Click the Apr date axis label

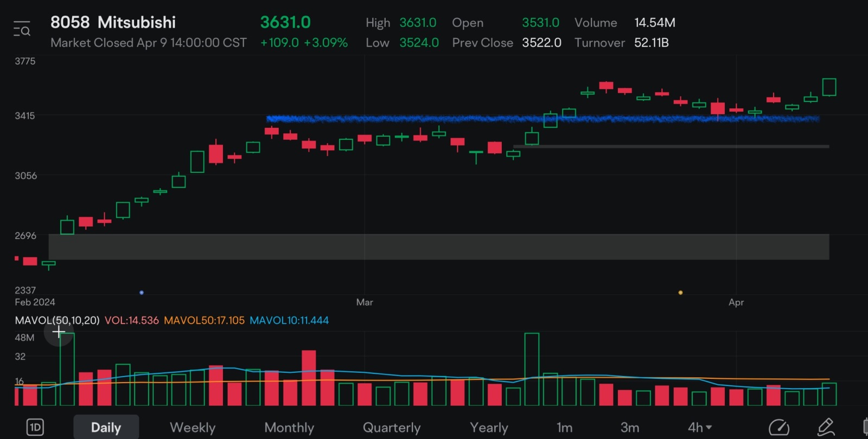click(x=736, y=302)
